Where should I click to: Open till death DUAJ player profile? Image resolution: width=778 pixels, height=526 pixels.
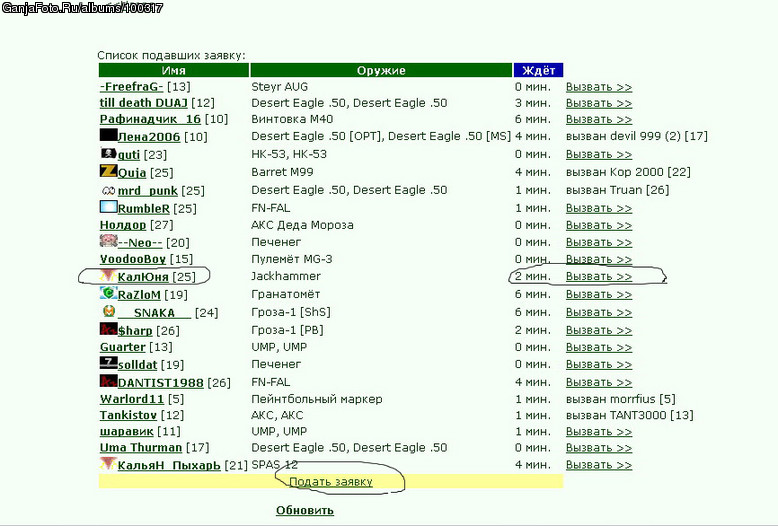coord(143,103)
